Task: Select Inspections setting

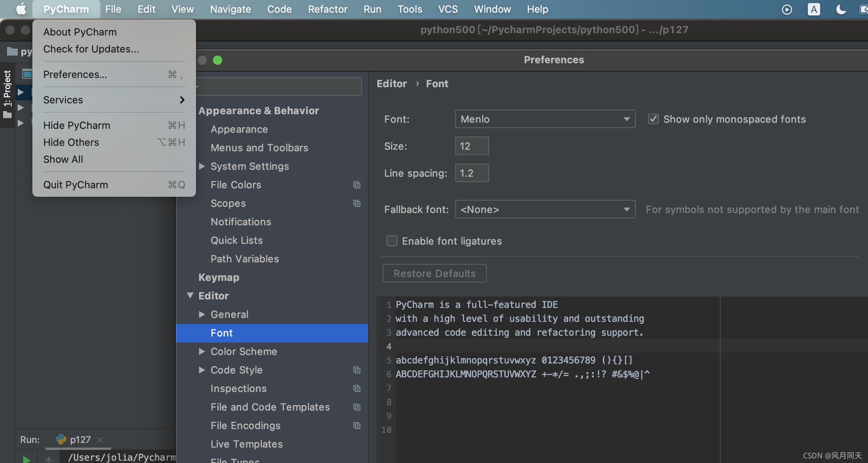Action: pyautogui.click(x=238, y=389)
